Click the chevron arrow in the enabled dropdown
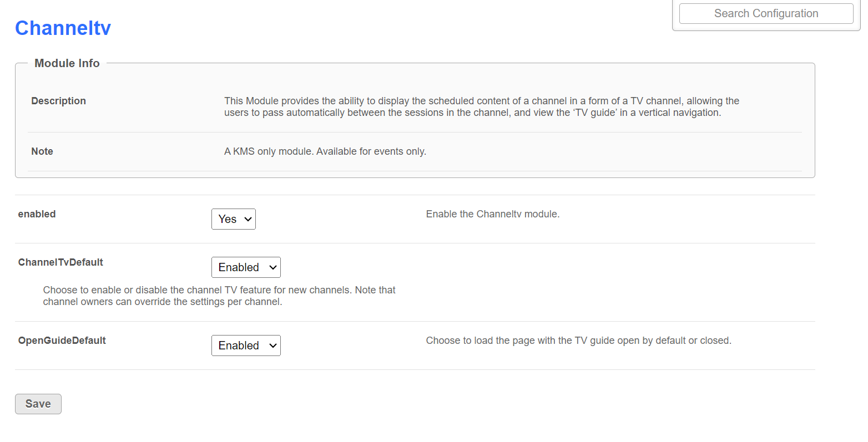Image resolution: width=868 pixels, height=442 pixels. [x=248, y=219]
